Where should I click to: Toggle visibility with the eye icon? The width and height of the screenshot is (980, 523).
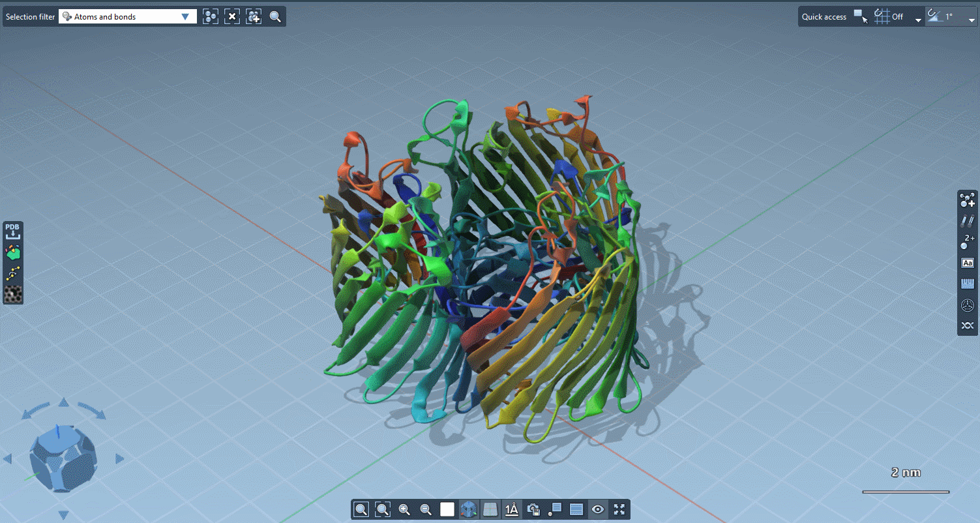pyautogui.click(x=597, y=509)
